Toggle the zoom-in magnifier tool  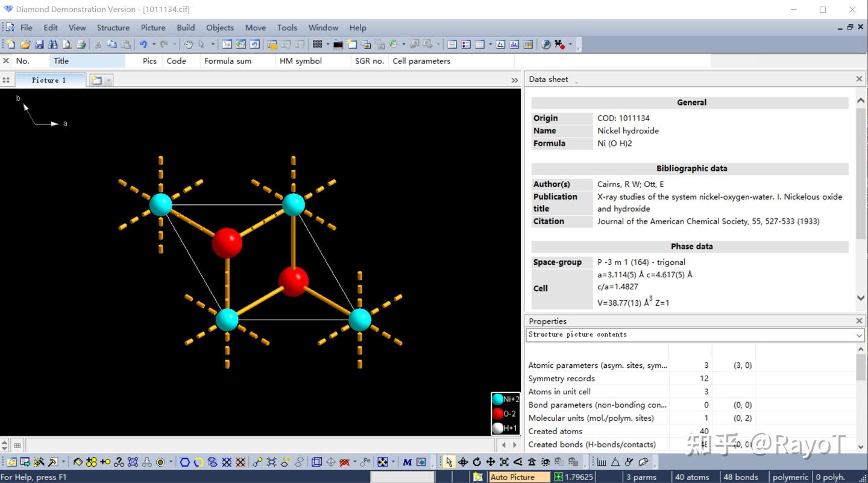click(505, 461)
